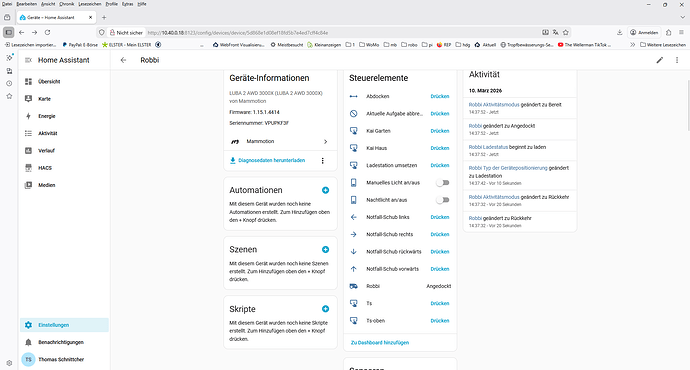Add a new scene with plus icon
Image resolution: width=690 pixels, height=370 pixels.
tap(325, 249)
